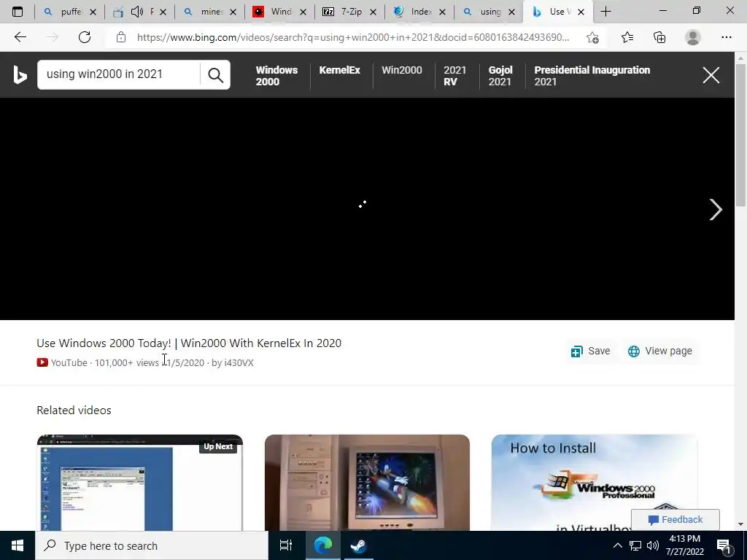The image size is (747, 560).
Task: Open the network tray icon
Action: pos(635,545)
